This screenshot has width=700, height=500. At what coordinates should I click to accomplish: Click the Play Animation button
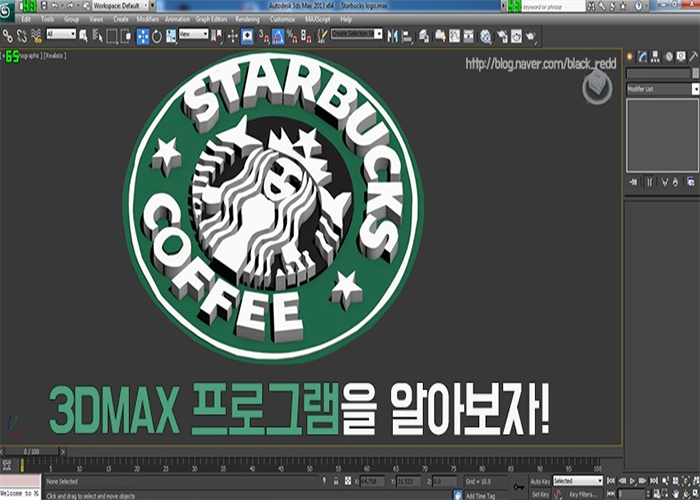click(x=633, y=481)
